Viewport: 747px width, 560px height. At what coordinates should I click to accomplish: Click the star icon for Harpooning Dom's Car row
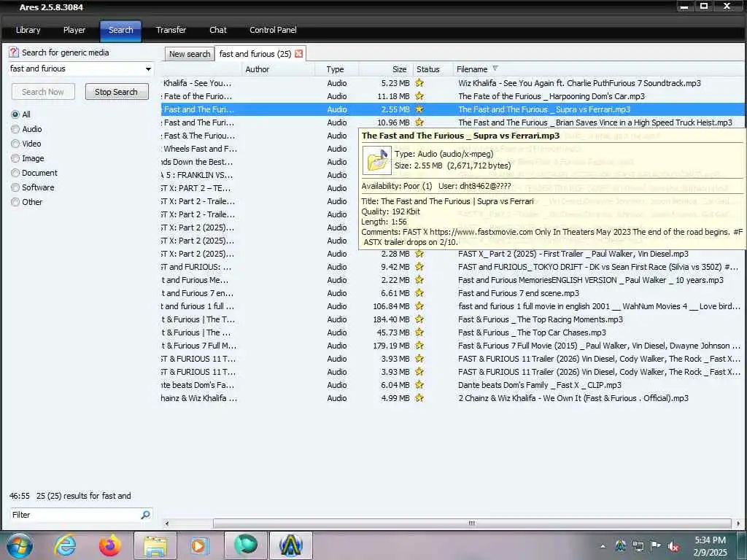pos(419,96)
